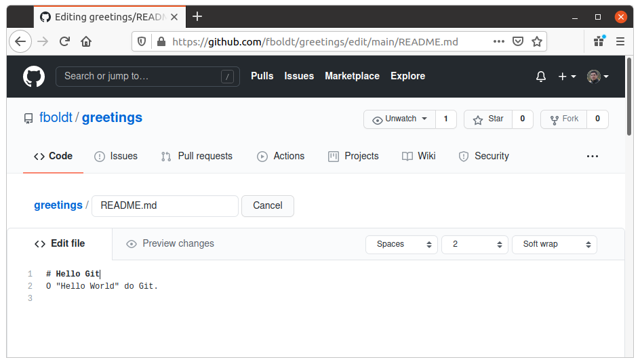Expand the Spaces indent mode dropdown

401,245
